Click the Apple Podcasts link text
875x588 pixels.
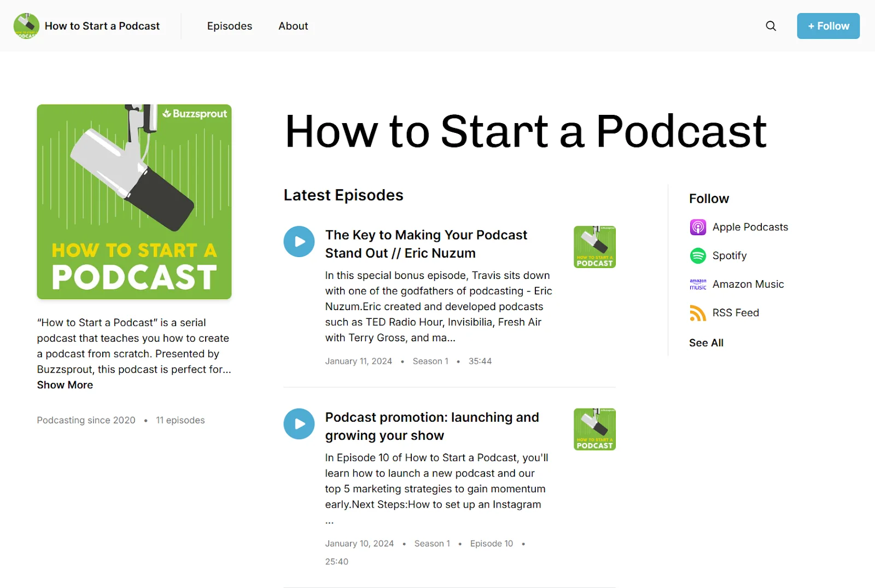tap(750, 226)
